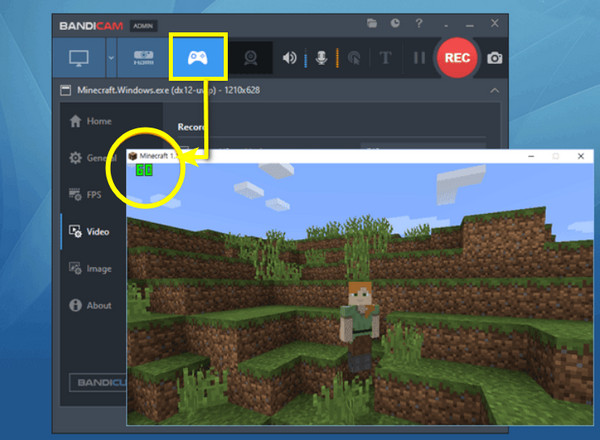Viewport: 600px width, 440px height.
Task: Toggle microphone recording icon
Action: (321, 58)
